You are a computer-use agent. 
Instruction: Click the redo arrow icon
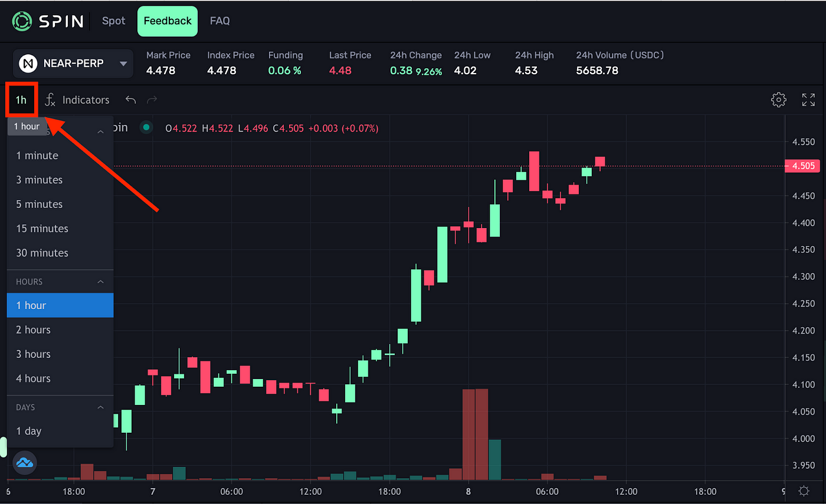[152, 100]
